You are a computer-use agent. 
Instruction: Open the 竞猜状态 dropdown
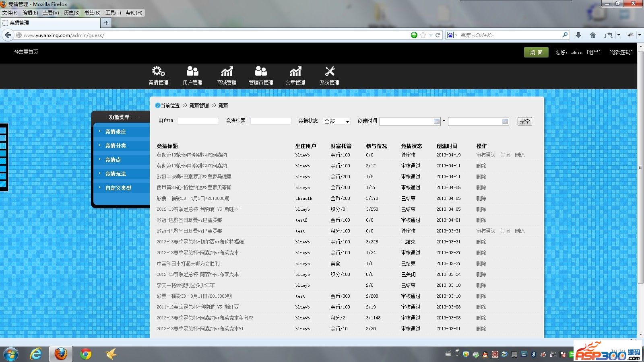tap(336, 121)
